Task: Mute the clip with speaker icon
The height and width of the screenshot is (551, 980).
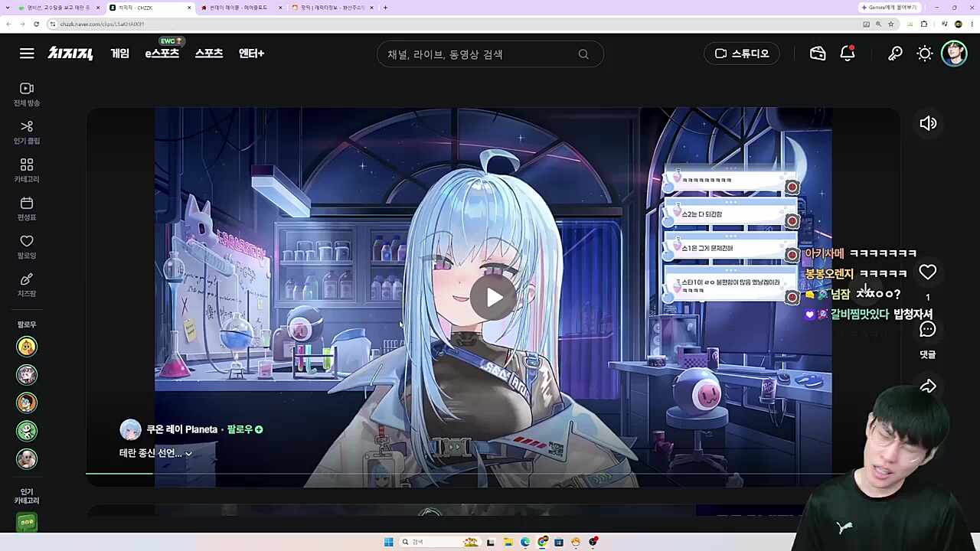Action: [x=928, y=123]
